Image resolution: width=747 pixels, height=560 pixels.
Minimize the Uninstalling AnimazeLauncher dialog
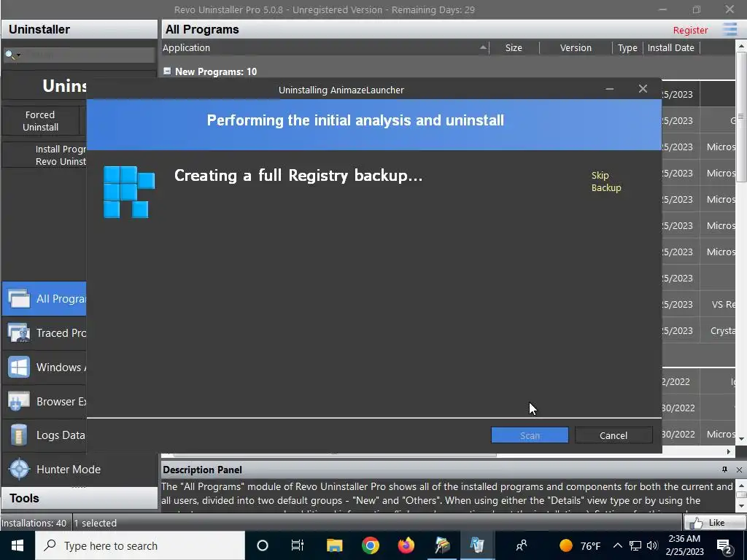point(609,89)
